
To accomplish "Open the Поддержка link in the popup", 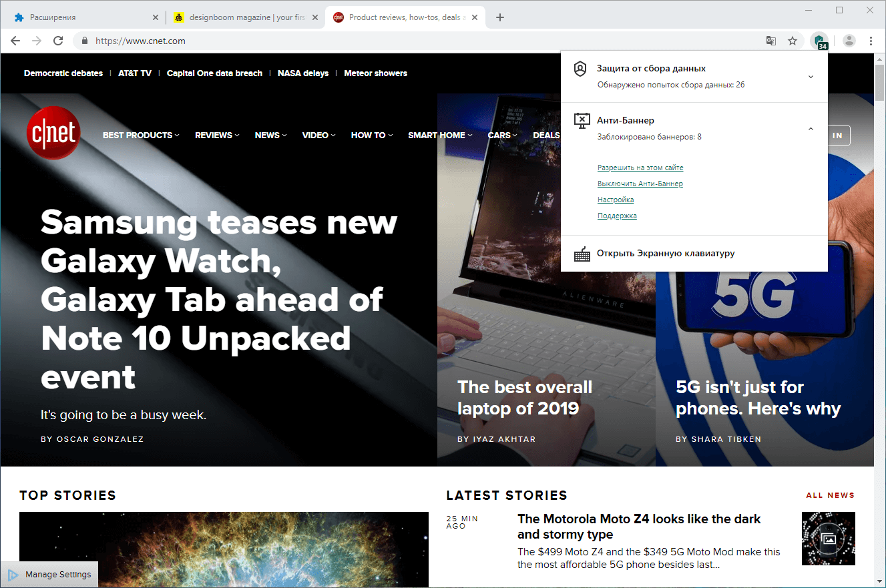I will [617, 216].
